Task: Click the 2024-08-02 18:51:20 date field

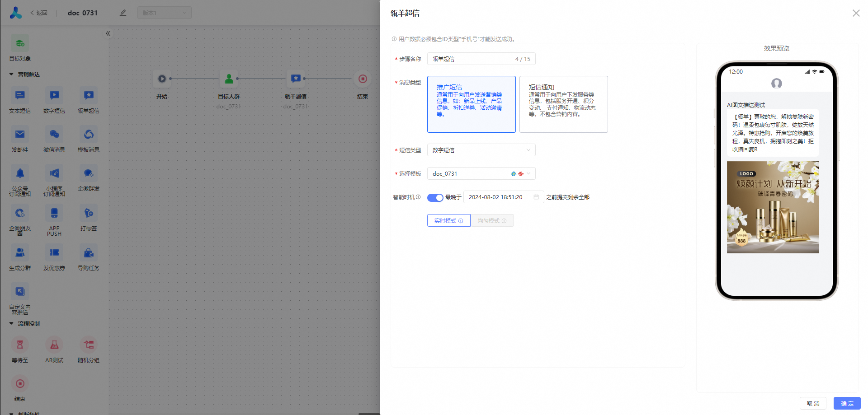Action: click(504, 197)
